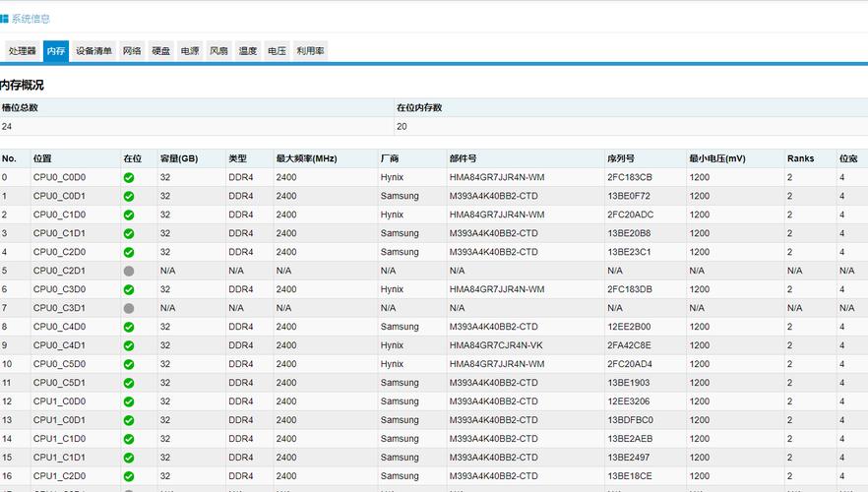Click green presence icon for CPU0_C2D0
Viewport: 868px width, 492px height.
tap(128, 252)
